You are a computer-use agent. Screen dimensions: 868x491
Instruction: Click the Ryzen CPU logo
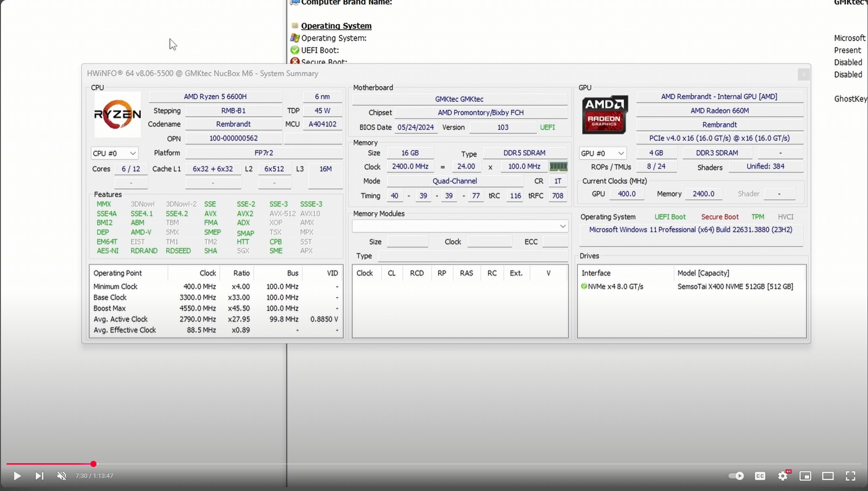coord(117,114)
